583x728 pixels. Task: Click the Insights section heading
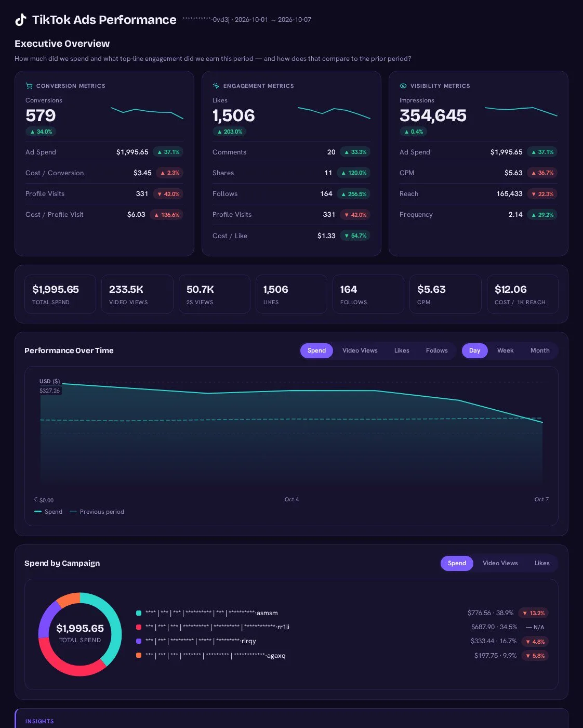point(39,721)
